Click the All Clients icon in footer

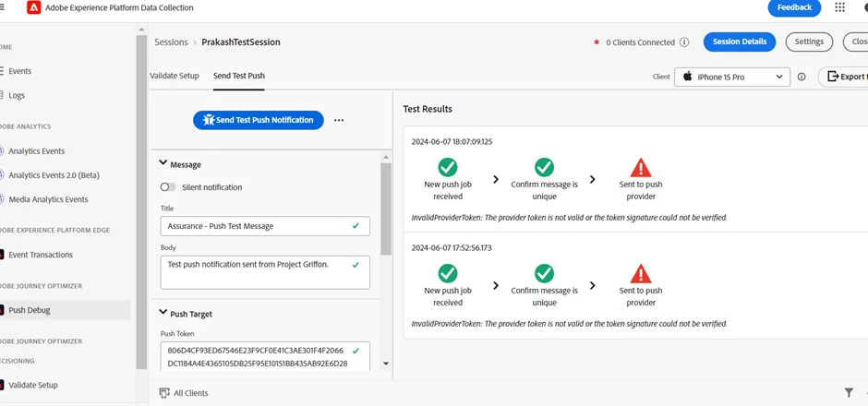[163, 393]
